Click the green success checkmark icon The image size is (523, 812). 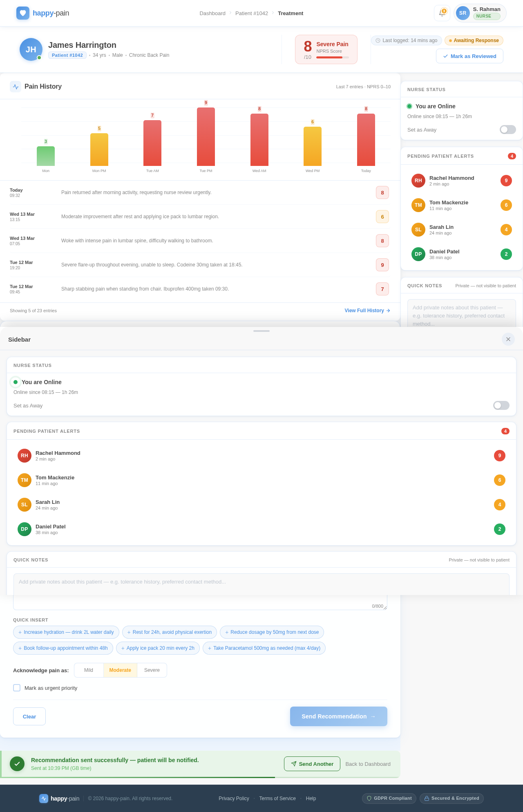click(x=17, y=763)
